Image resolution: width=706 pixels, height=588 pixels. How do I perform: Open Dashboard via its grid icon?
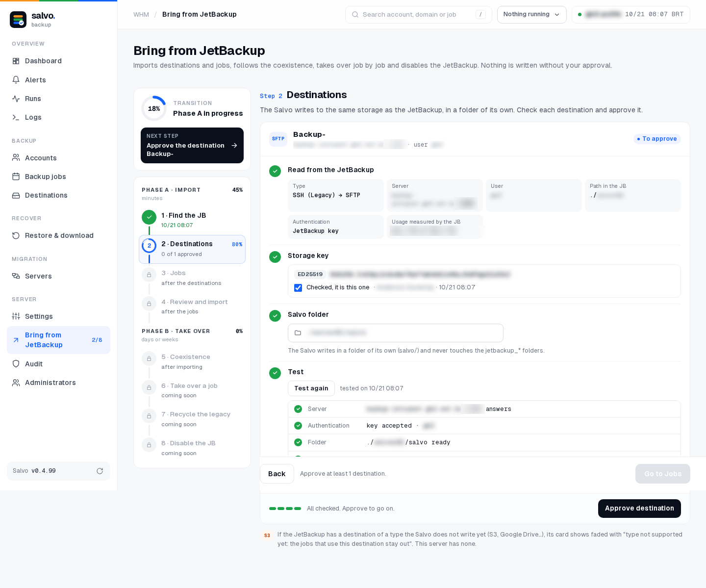point(16,61)
